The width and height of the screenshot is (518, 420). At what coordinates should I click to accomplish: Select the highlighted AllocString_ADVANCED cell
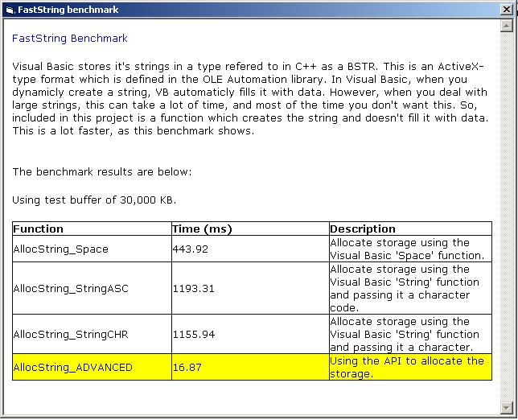[72, 368]
